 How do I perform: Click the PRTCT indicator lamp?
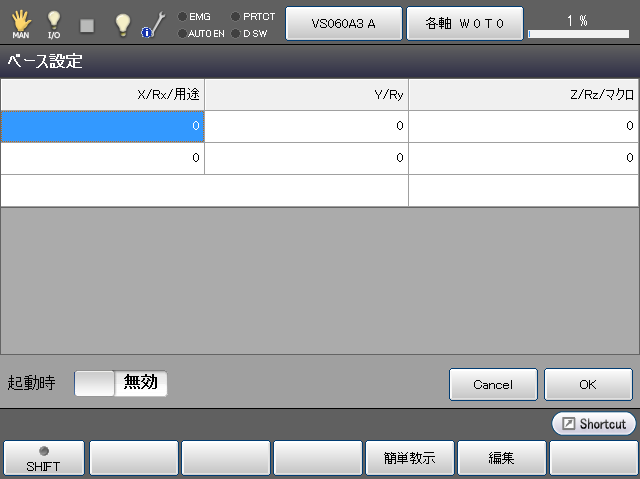coord(236,16)
